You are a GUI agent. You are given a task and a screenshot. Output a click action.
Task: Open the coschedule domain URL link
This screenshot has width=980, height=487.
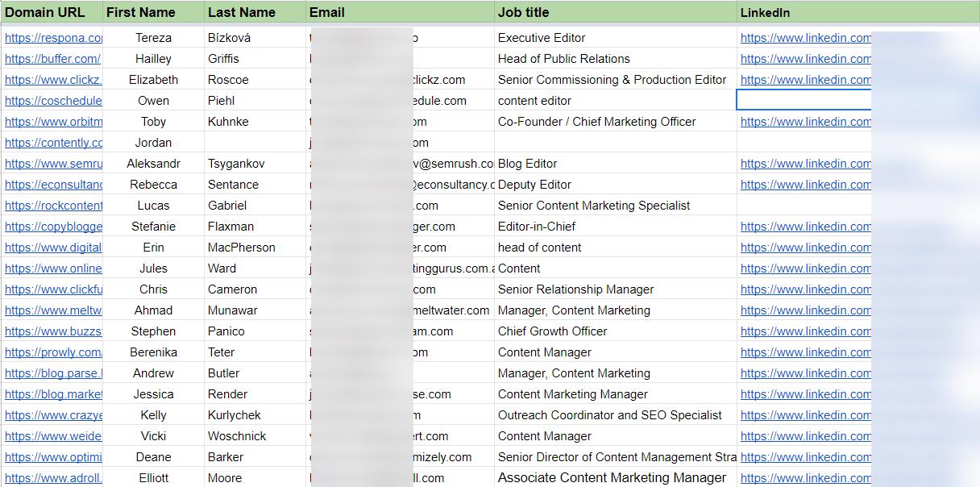53,101
